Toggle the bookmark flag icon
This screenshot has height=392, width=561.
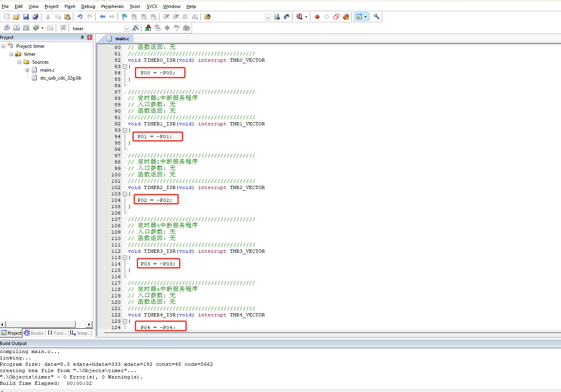(124, 17)
